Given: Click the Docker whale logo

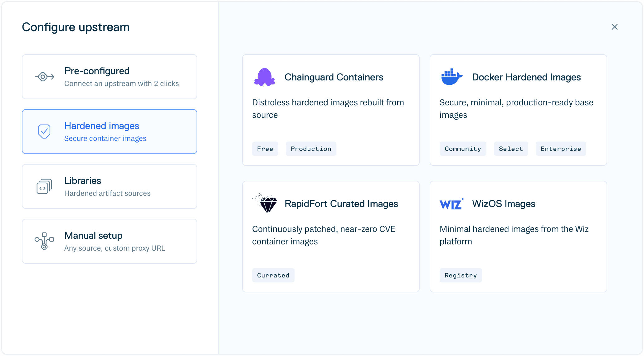Looking at the screenshot, I should coord(452,77).
